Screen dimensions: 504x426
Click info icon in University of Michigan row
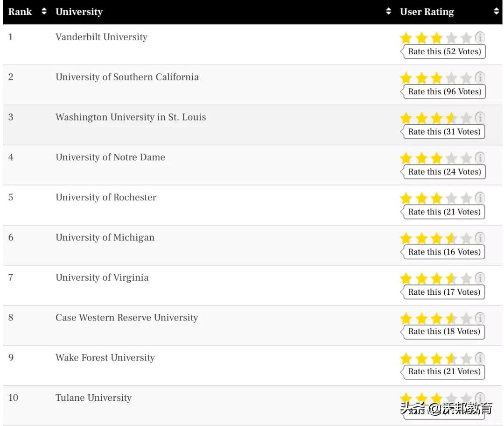[x=480, y=238]
